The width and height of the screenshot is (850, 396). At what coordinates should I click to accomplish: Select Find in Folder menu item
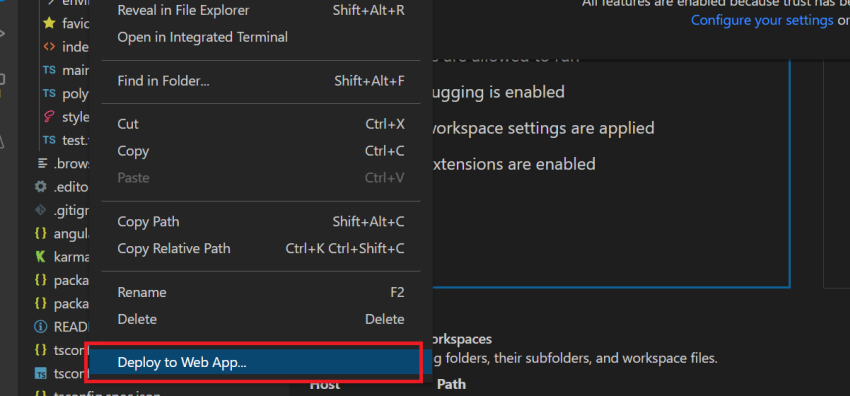tap(261, 81)
